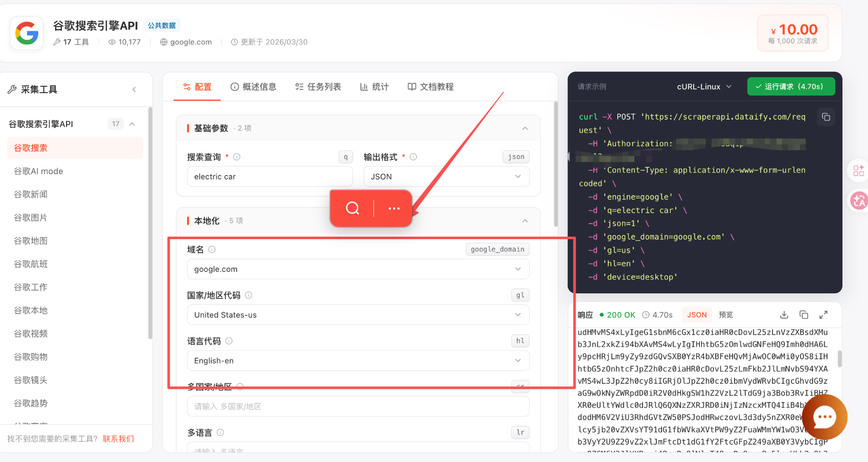868x462 pixels.
Task: Open the 输出格式 JSON dropdown
Action: (x=446, y=177)
